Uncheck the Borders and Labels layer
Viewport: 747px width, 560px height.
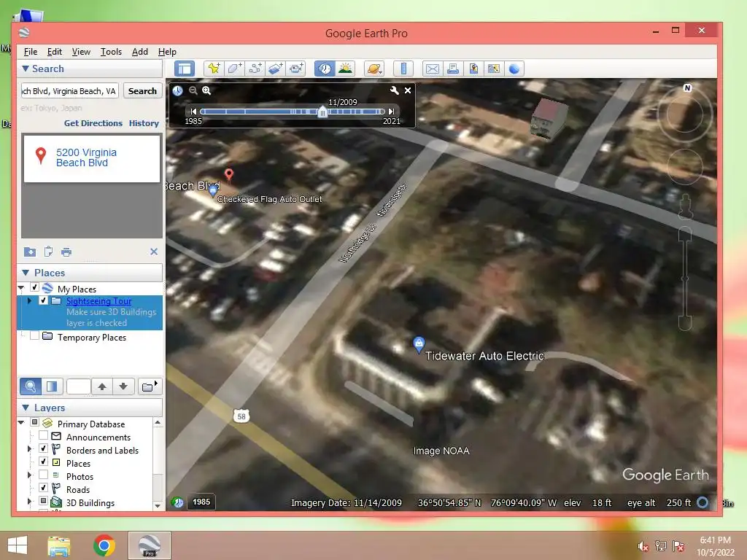(43, 448)
